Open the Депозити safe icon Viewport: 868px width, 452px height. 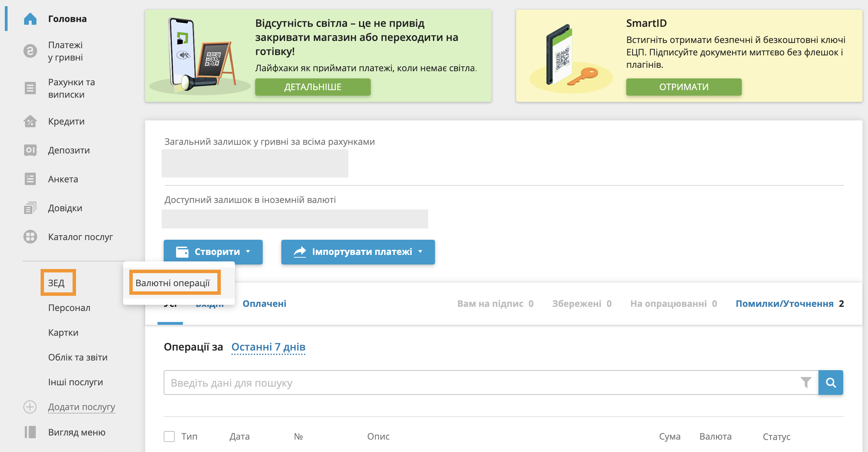[30, 150]
